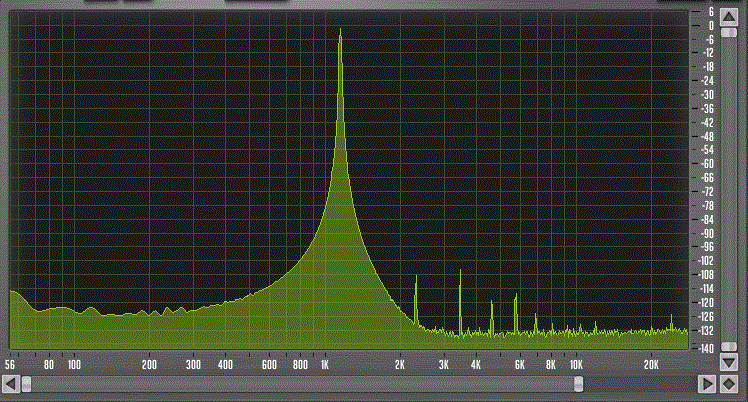This screenshot has width=748, height=402.
Task: Click the diamond reset-zoom button
Action: click(x=729, y=383)
